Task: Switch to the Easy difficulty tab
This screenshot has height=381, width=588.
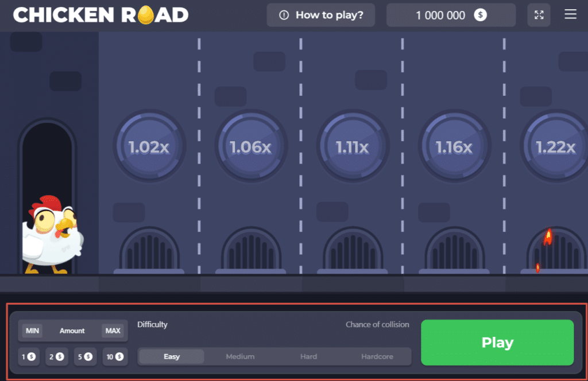Action: coord(171,356)
